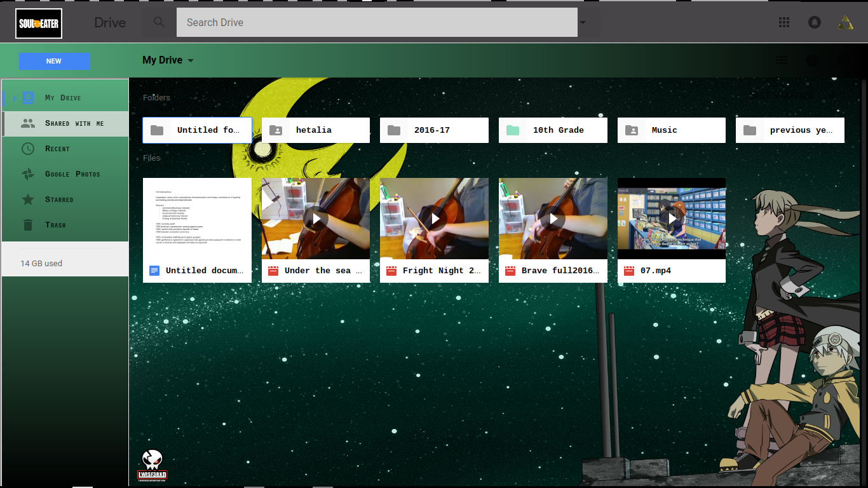This screenshot has width=868, height=488.
Task: Open the settings gear menu
Action: [843, 60]
